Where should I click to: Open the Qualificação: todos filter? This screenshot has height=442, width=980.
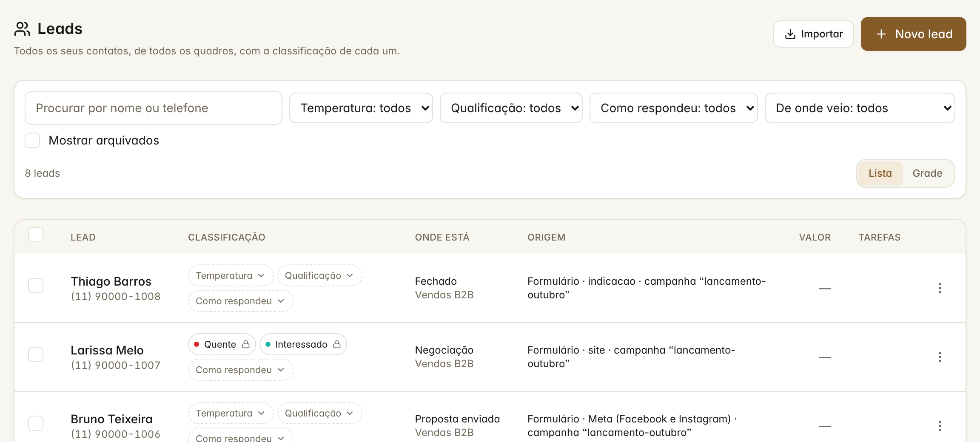(x=511, y=108)
